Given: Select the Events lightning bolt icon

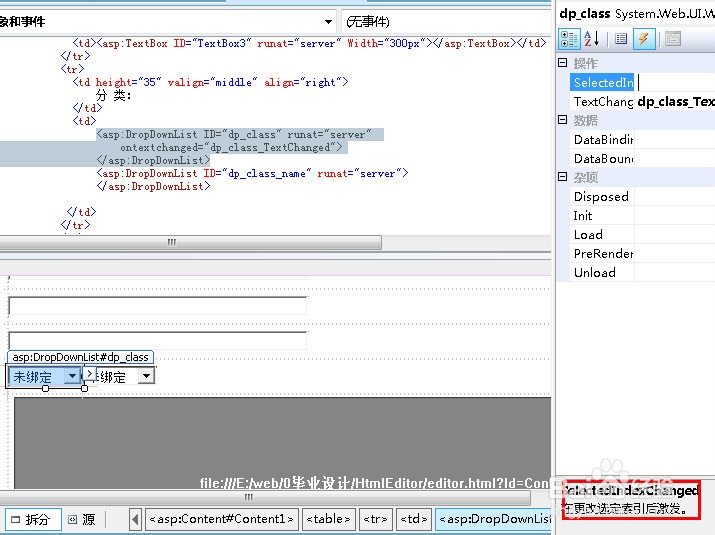Looking at the screenshot, I should [644, 39].
